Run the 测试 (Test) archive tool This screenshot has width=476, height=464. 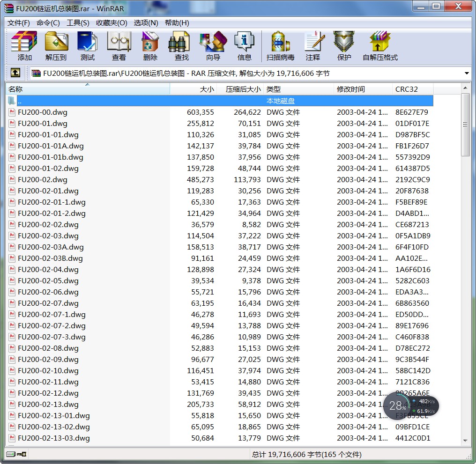pos(87,46)
